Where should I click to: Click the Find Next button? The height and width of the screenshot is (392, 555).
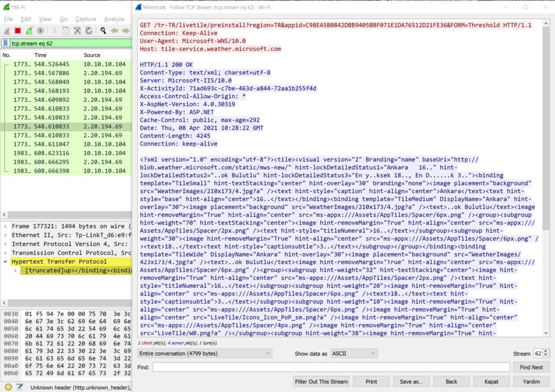click(531, 367)
